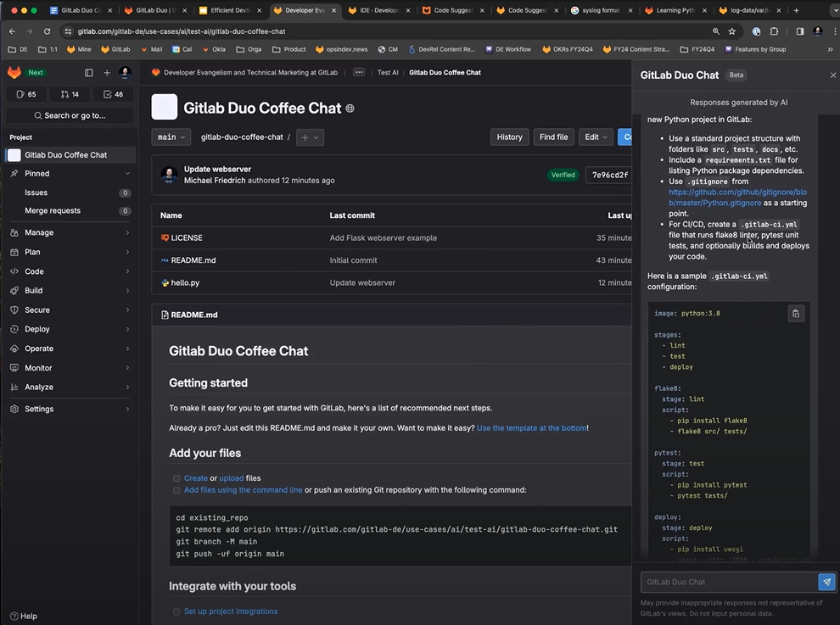
Task: Copy the code snippet in Duo Chat
Action: tap(796, 314)
